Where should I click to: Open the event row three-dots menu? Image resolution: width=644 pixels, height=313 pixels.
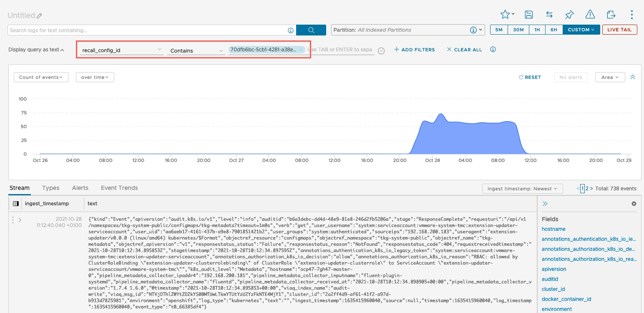pyautogui.click(x=13, y=220)
